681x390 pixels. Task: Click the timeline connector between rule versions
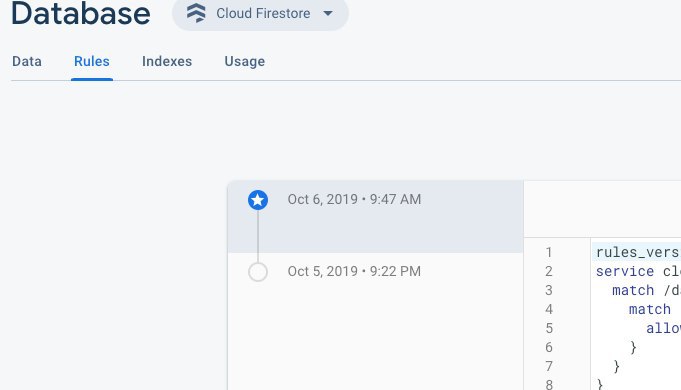(x=258, y=236)
